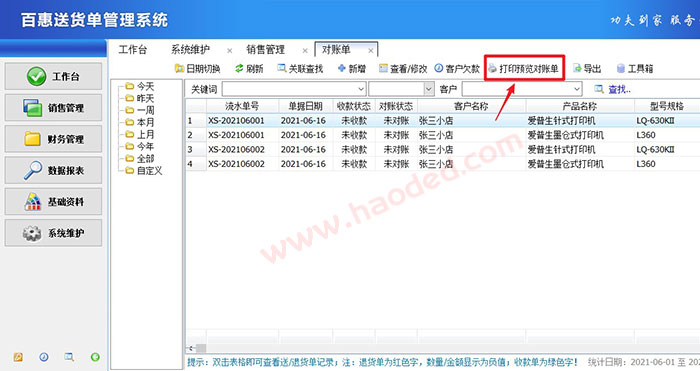
Task: Switch to the 系统维护 tab
Action: tap(191, 50)
